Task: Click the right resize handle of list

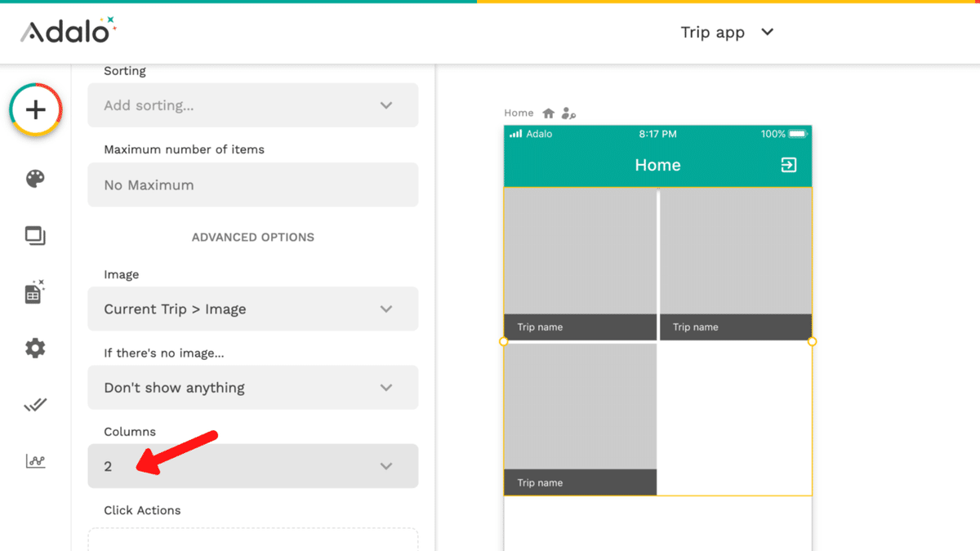Action: [812, 342]
